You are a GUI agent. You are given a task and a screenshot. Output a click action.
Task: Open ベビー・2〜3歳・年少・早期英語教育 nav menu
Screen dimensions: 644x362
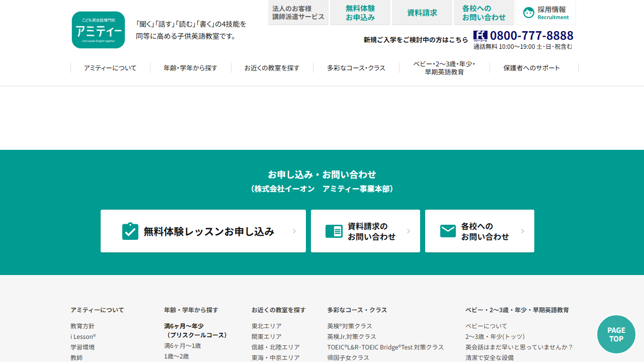pyautogui.click(x=444, y=68)
